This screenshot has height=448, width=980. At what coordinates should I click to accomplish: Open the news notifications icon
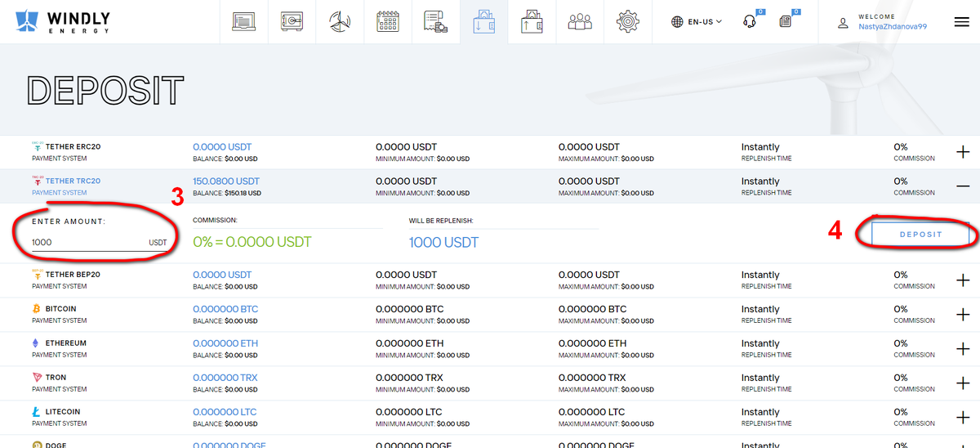pos(786,22)
